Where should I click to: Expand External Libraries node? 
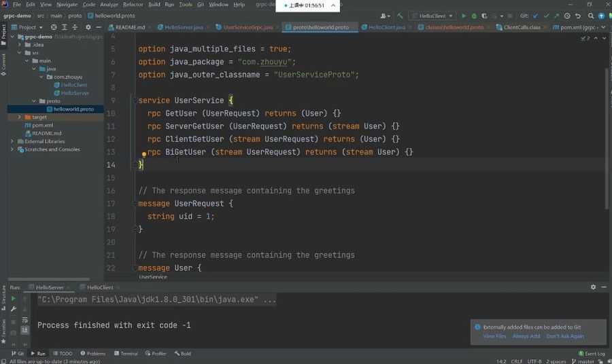pyautogui.click(x=12, y=141)
